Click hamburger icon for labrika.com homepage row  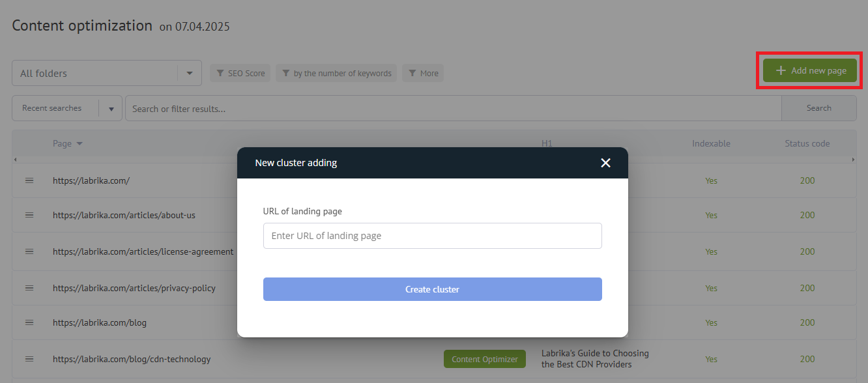click(x=29, y=180)
